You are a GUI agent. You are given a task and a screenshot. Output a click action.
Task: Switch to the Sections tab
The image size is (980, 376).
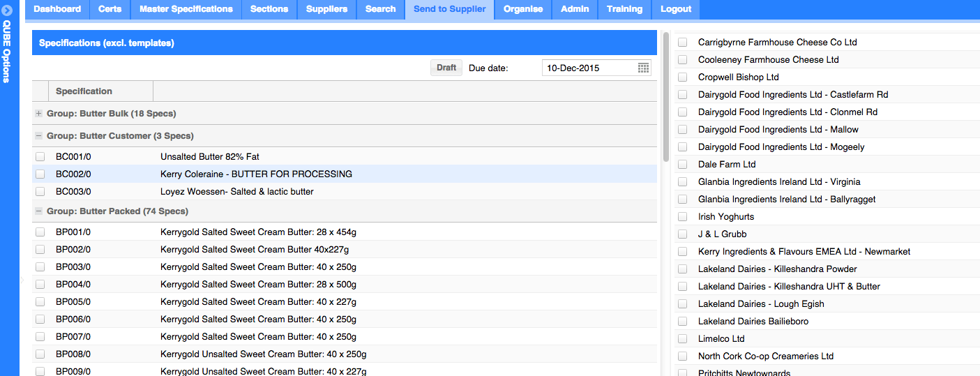coord(269,9)
